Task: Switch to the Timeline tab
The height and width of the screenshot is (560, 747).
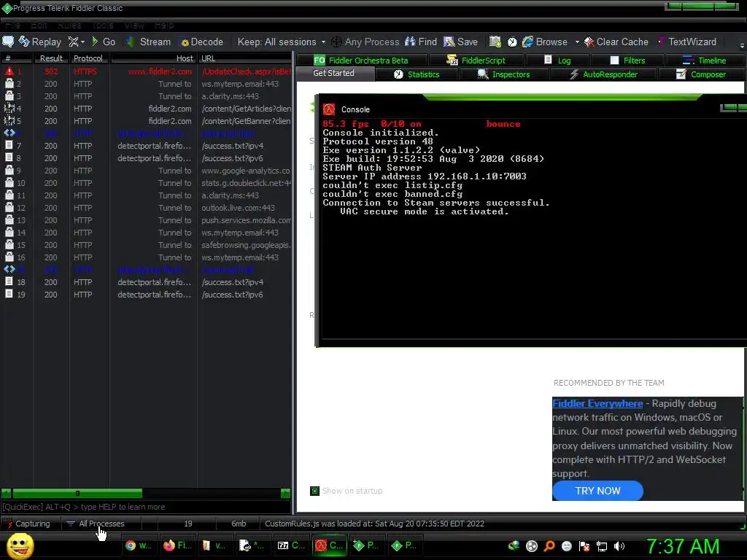Action: [x=705, y=61]
